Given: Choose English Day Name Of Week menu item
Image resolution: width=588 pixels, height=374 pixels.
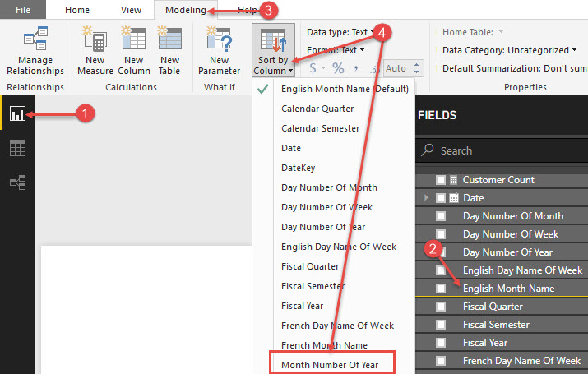Looking at the screenshot, I should [334, 247].
